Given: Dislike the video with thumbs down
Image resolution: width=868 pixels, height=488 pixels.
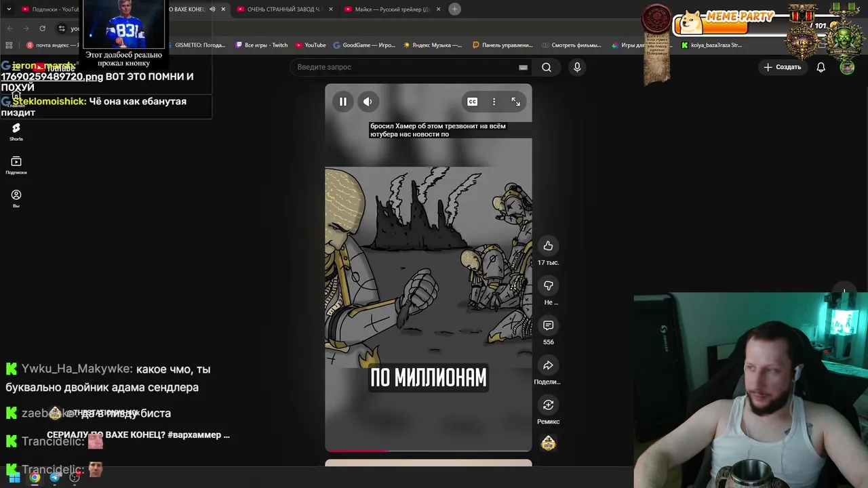Looking at the screenshot, I should point(548,286).
